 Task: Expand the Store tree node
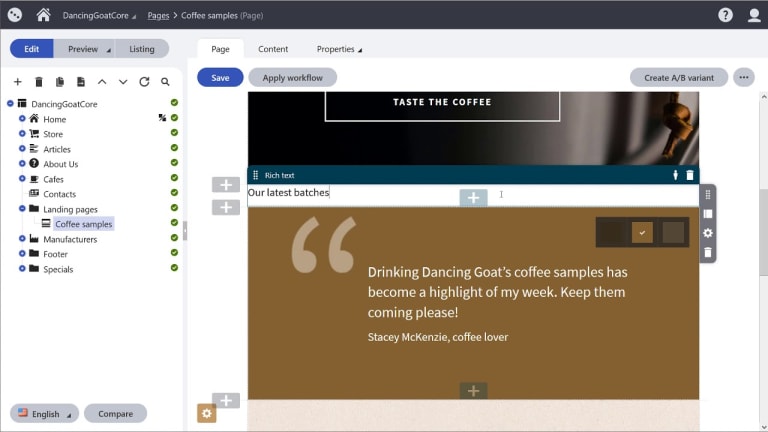[22, 133]
